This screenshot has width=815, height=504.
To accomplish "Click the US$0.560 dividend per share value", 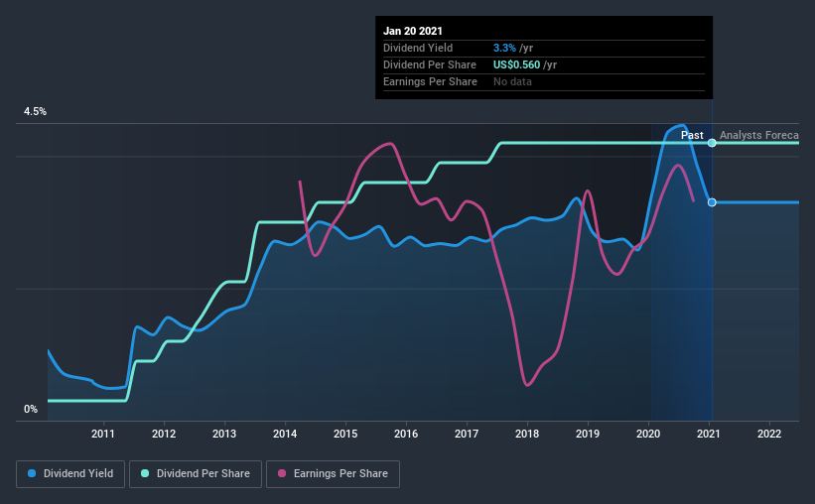I will [x=516, y=64].
